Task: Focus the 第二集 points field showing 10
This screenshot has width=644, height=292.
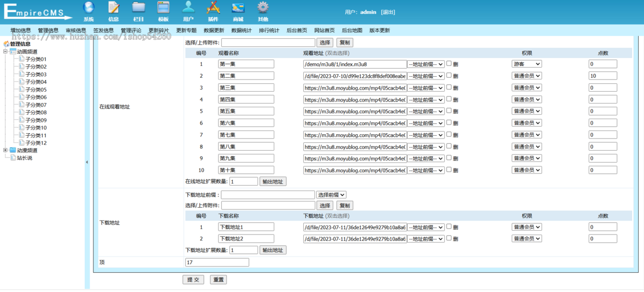Action: point(603,76)
